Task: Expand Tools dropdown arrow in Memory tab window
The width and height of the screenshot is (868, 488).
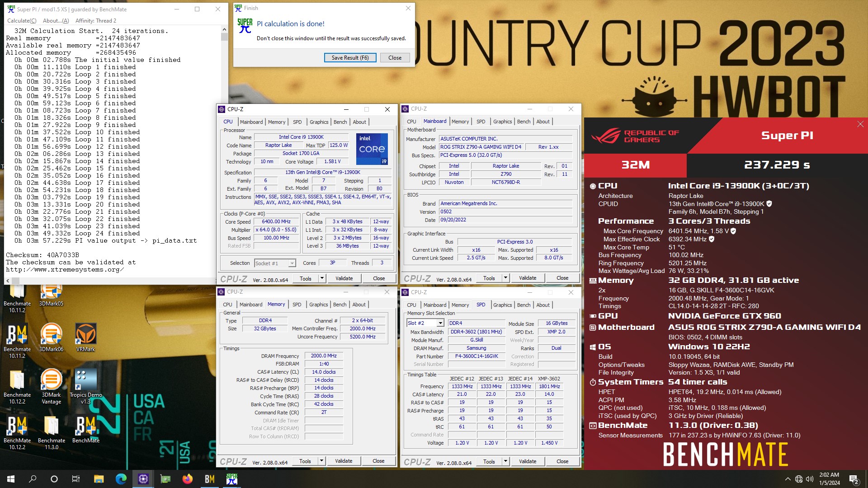Action: tap(321, 461)
